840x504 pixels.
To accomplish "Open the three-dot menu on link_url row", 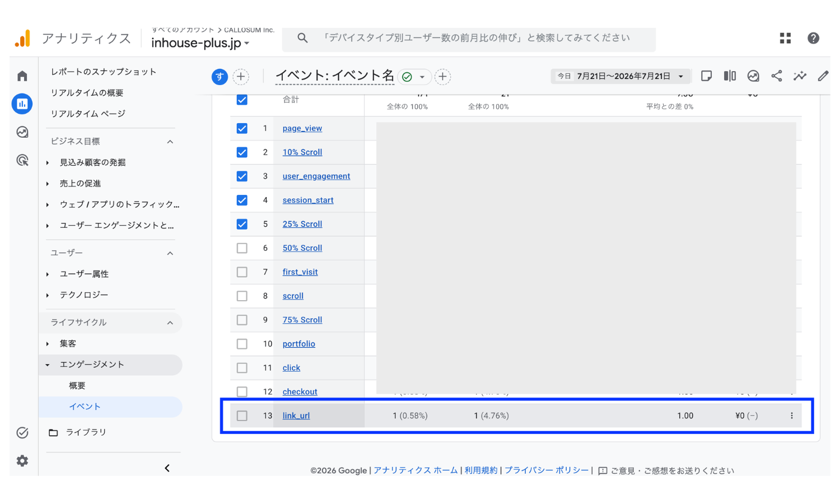I will tap(792, 416).
